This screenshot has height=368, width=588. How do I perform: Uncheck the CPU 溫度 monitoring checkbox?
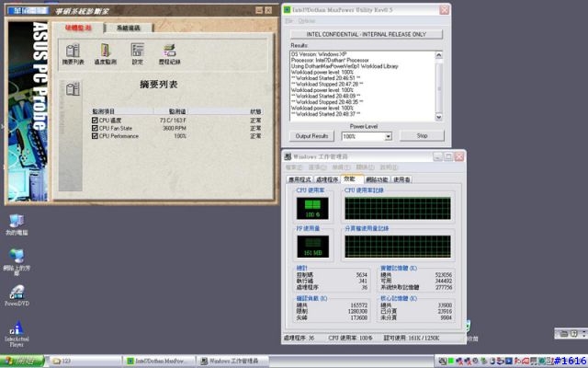[x=95, y=121]
